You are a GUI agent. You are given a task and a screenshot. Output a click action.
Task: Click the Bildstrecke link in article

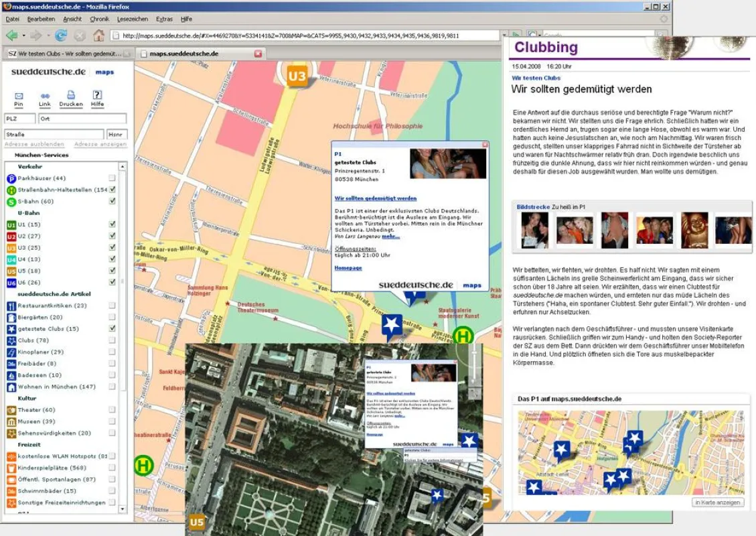tap(533, 207)
